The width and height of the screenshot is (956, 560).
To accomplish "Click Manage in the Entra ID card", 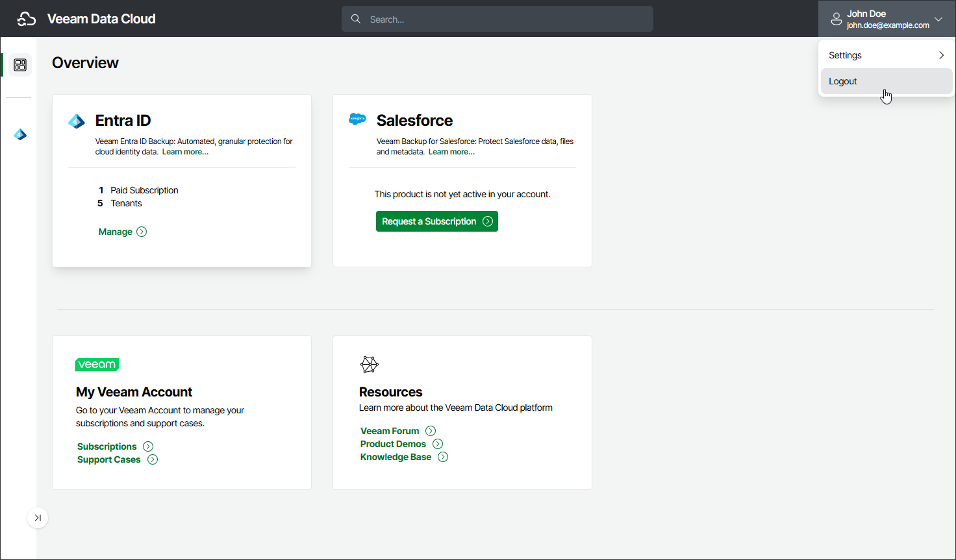I will pyautogui.click(x=115, y=232).
